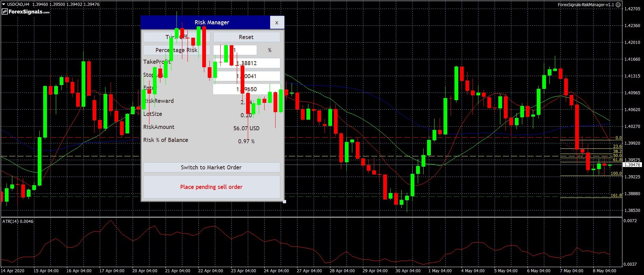The image size is (644, 275).
Task: Click Switch to Market Order
Action: coord(211,167)
